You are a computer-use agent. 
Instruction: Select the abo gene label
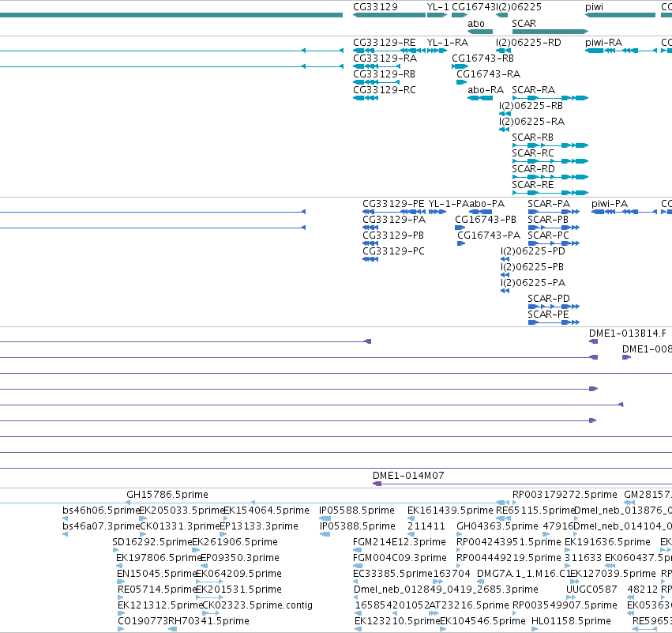(x=476, y=24)
